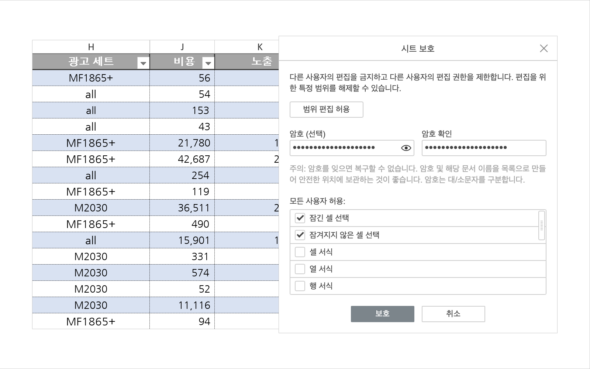
Task: Select column H header
Action: 91,47
